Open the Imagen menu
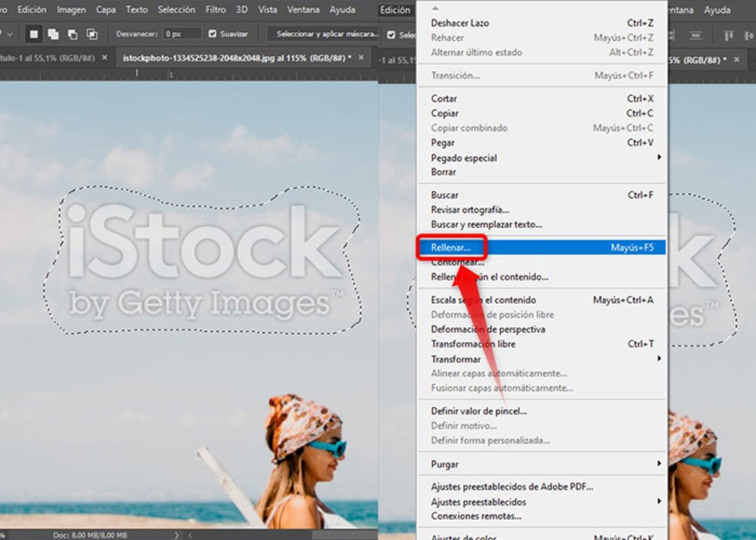756x540 pixels. coord(71,10)
